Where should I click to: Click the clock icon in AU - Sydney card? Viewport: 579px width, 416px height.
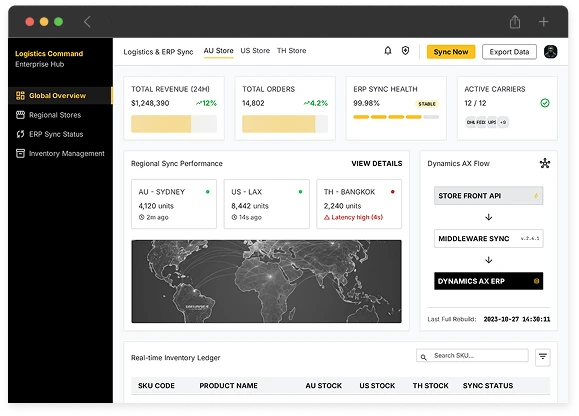[x=141, y=217]
